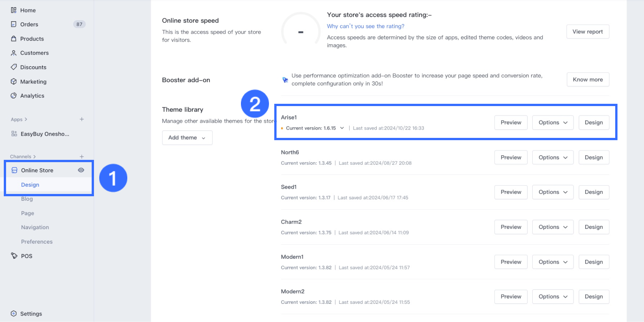Click the View report button
This screenshot has width=644, height=322.
[x=588, y=32]
